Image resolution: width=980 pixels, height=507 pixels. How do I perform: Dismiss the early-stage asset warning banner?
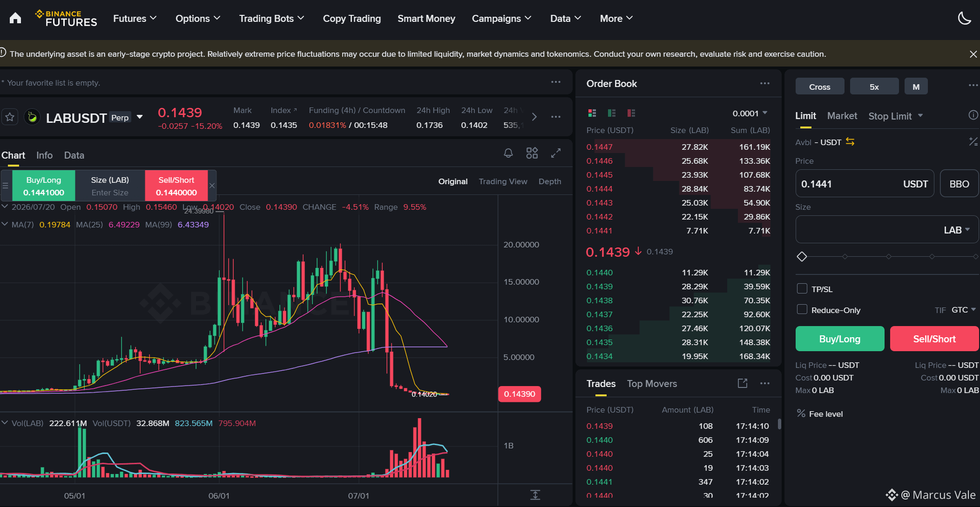(973, 54)
